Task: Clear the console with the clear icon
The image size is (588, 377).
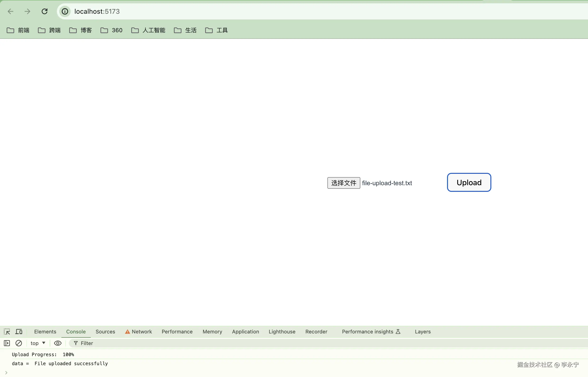Action: tap(19, 343)
